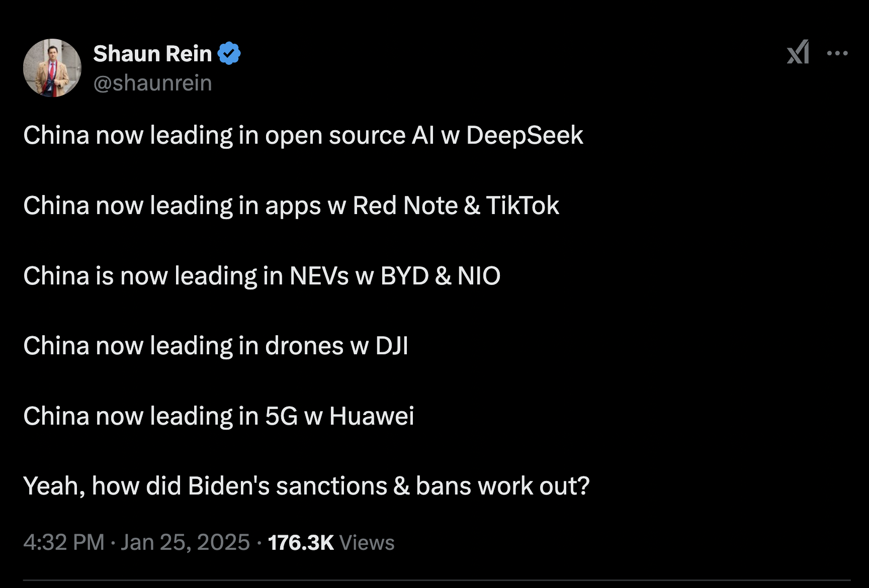Image resolution: width=869 pixels, height=588 pixels.
Task: Open the three-dot More options menu
Action: click(837, 53)
